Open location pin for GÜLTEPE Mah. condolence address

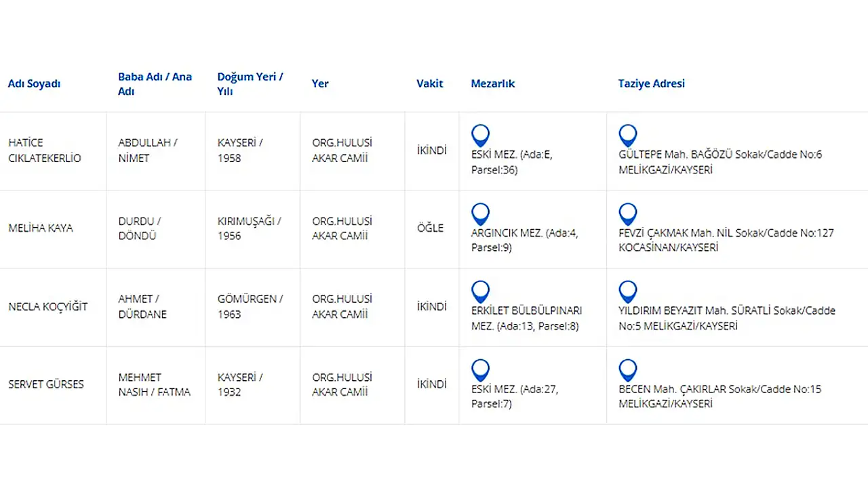[628, 136]
